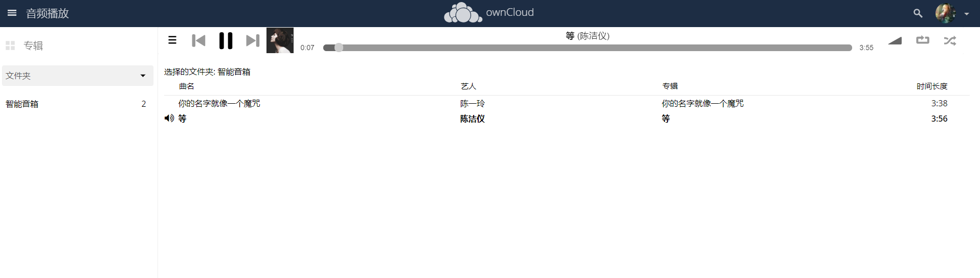Sort by 艺人 column header
Image resolution: width=980 pixels, height=278 pixels.
(x=468, y=86)
